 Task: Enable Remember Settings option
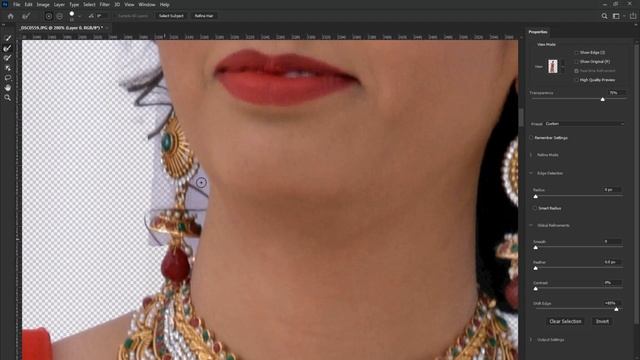coord(531,138)
